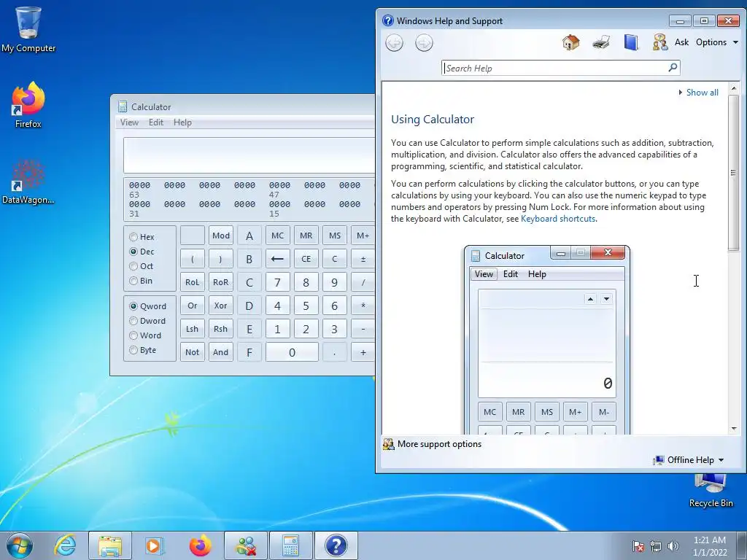Switch to Help and Support taskbar button

(x=336, y=545)
